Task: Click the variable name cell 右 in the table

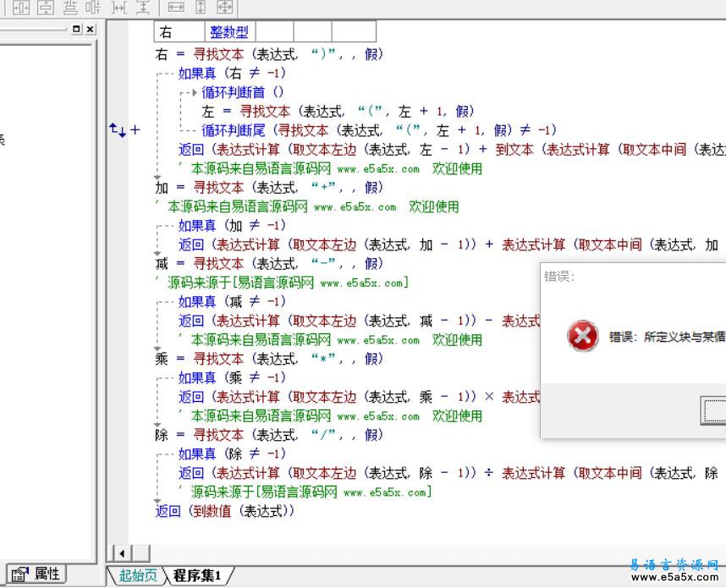Action: point(166,32)
